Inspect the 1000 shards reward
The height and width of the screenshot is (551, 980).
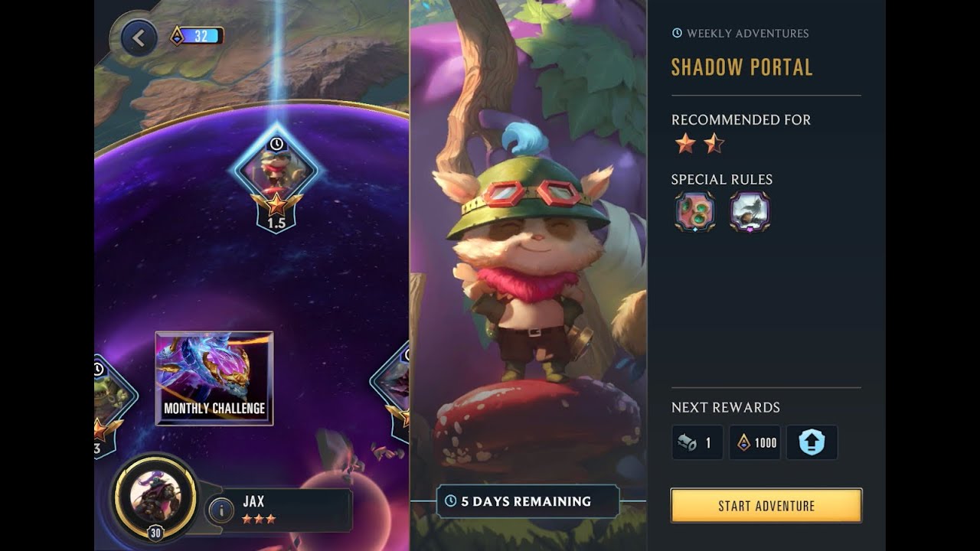coord(755,442)
